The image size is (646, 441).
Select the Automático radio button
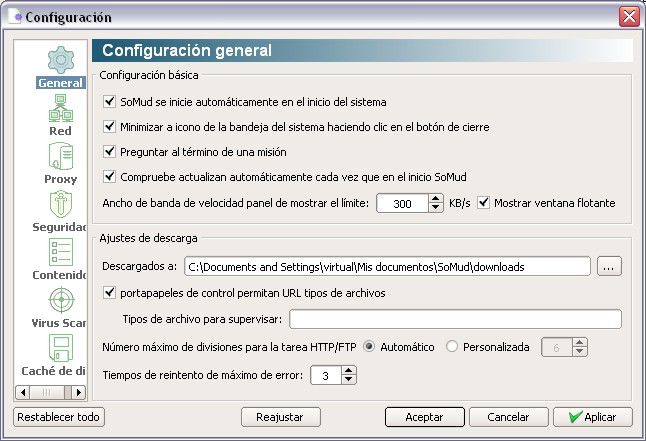(369, 347)
